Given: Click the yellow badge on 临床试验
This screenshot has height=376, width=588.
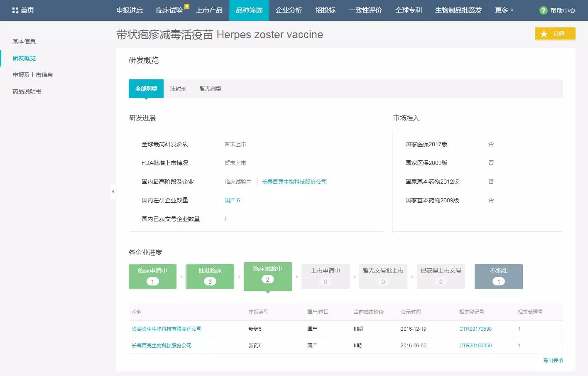Looking at the screenshot, I should tap(187, 6).
